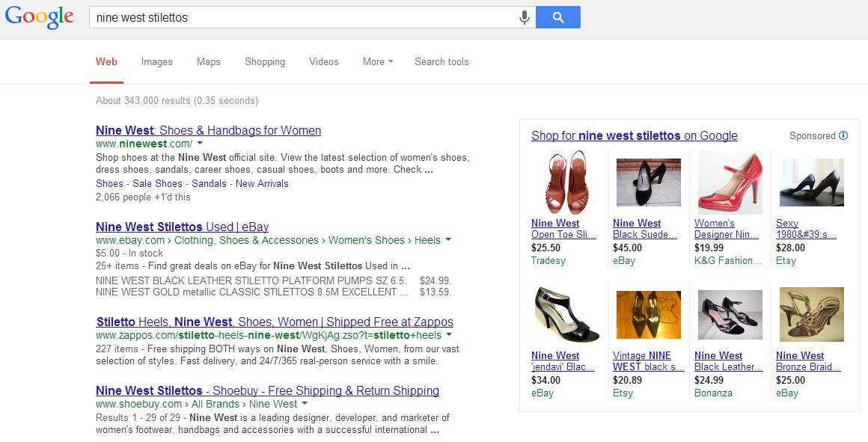Click the NINE WEST BLACK LEATHER STILETTO PLATFORM PUMPS listing
This screenshot has width=868, height=442.
tap(251, 280)
